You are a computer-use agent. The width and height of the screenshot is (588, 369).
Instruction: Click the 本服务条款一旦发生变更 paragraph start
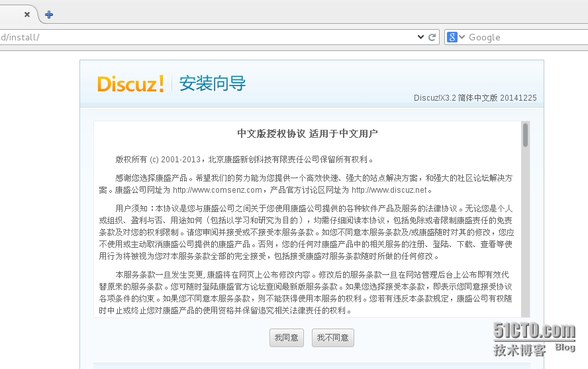[x=160, y=275]
